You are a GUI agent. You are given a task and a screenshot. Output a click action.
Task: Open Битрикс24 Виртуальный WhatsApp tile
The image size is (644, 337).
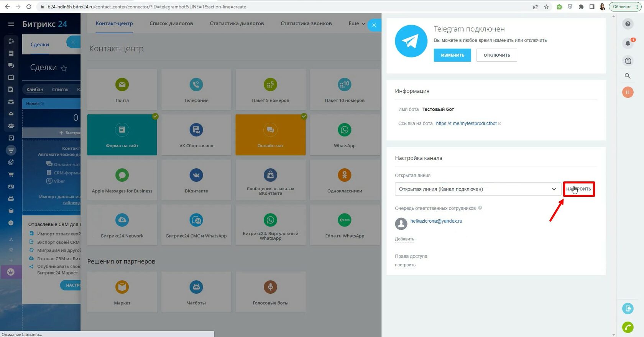pos(271,225)
